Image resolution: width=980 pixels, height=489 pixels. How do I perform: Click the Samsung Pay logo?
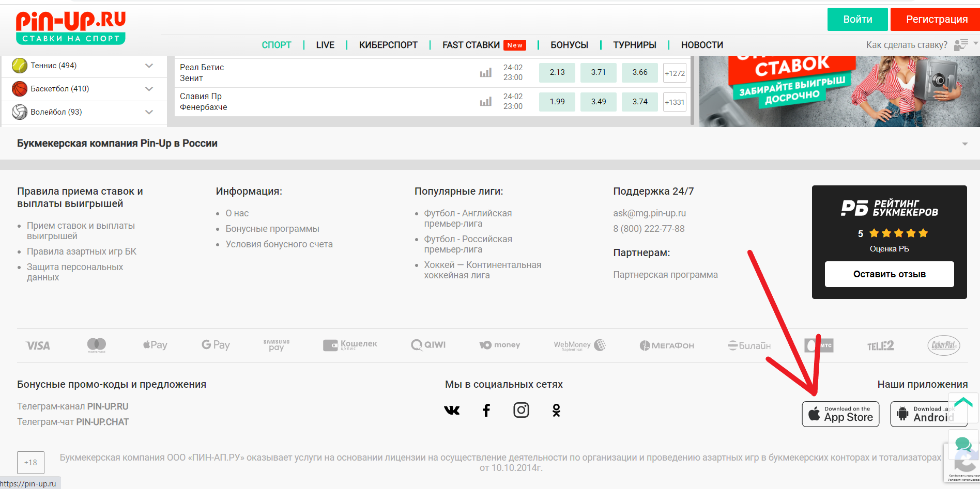pos(277,345)
